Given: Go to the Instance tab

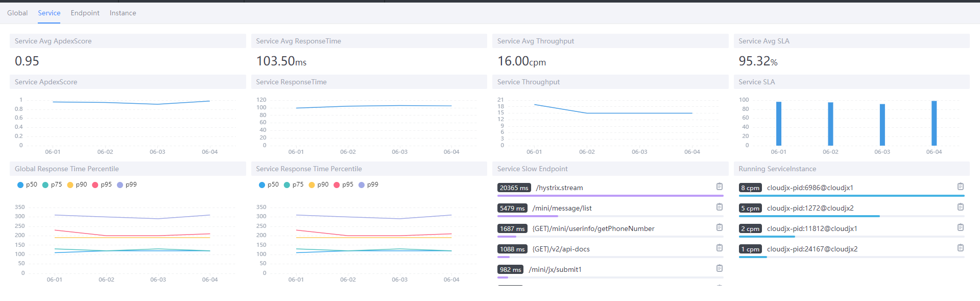Looking at the screenshot, I should point(123,13).
